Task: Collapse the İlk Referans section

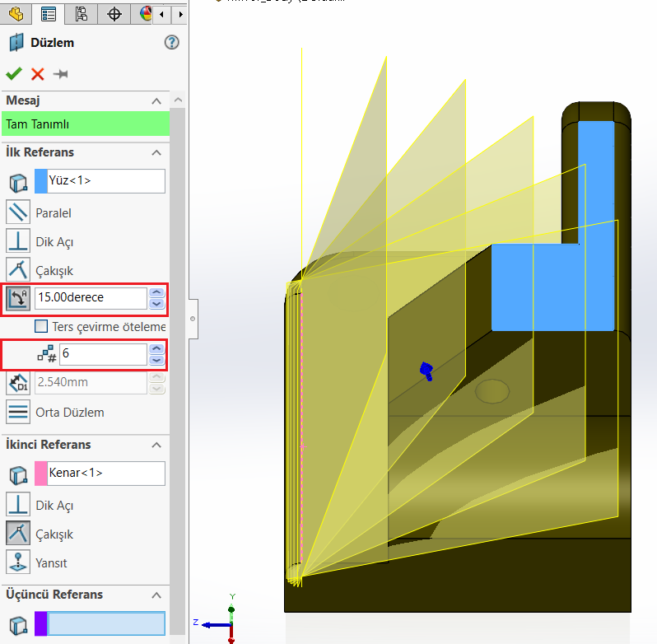Action: click(156, 152)
